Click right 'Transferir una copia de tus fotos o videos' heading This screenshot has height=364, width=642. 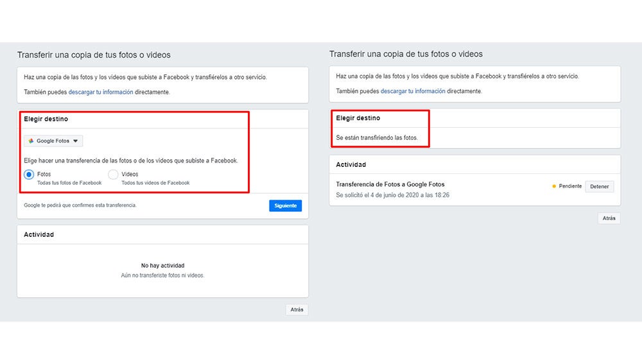coord(406,54)
